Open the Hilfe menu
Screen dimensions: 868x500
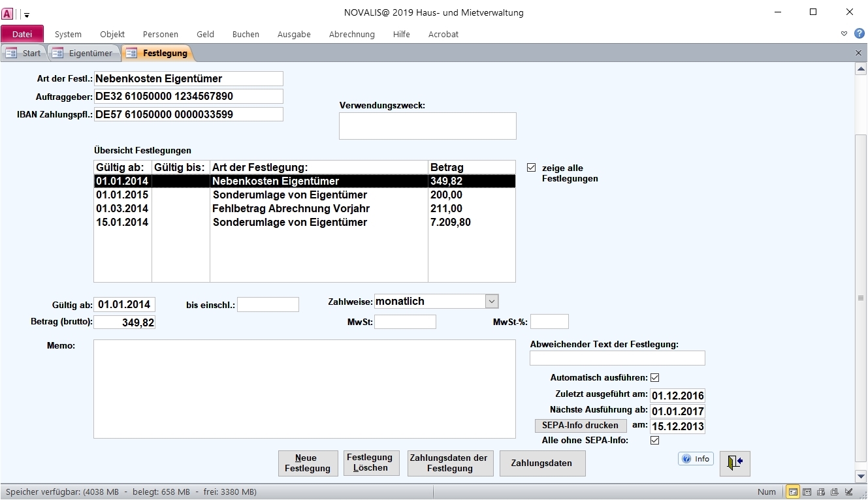402,34
